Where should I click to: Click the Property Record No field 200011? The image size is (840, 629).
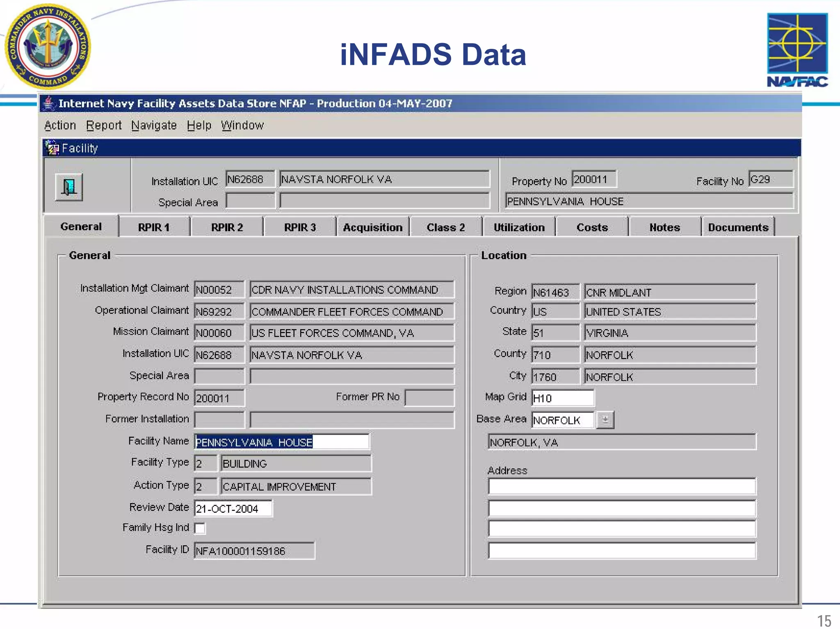click(219, 398)
